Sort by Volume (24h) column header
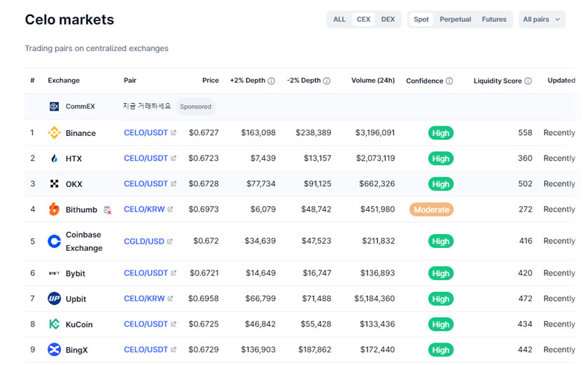Image resolution: width=588 pixels, height=365 pixels. pos(373,81)
